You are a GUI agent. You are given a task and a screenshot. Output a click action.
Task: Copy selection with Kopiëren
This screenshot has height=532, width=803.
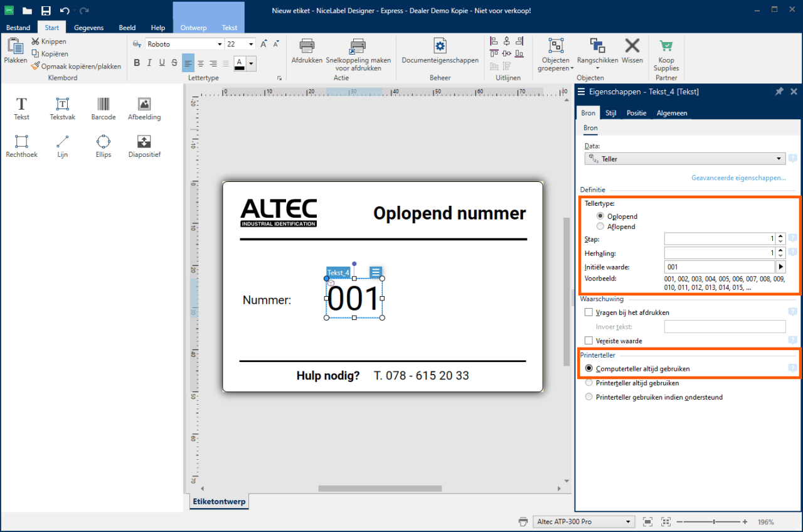[x=50, y=54]
